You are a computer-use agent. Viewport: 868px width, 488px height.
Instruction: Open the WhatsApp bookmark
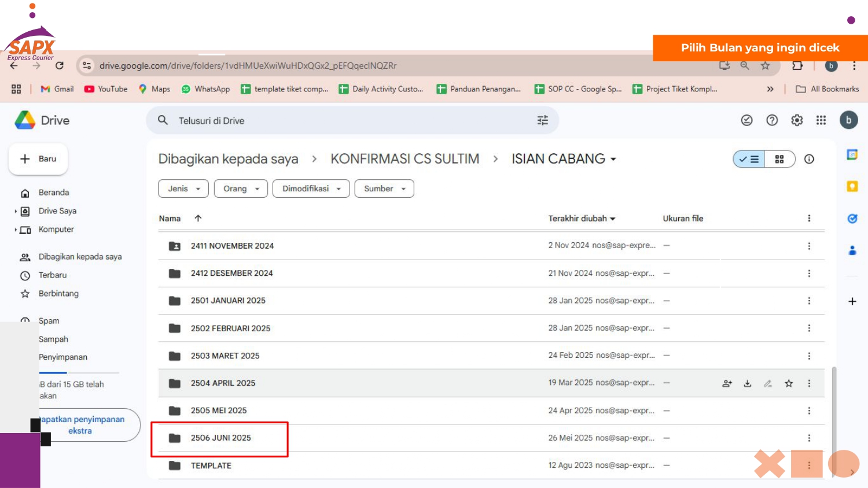(205, 89)
